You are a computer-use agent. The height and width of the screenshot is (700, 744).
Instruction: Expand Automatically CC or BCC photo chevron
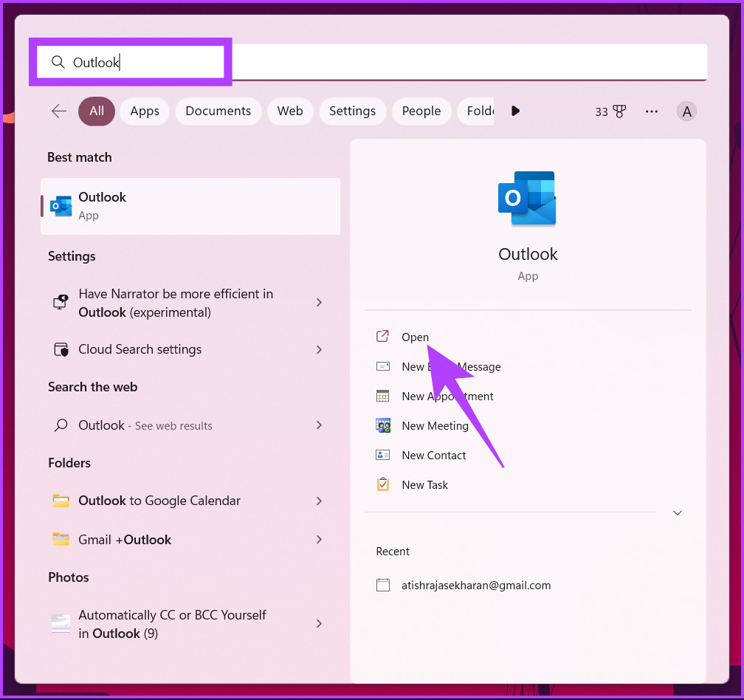click(320, 624)
